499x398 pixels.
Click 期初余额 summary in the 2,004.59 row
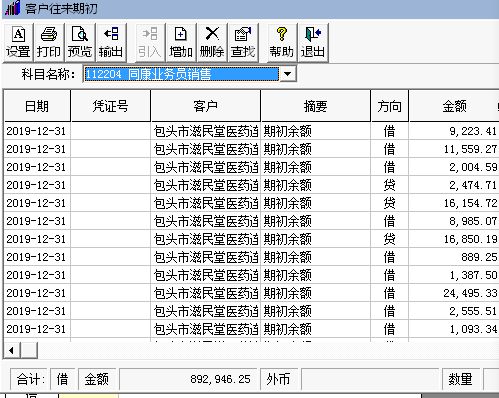click(x=315, y=167)
